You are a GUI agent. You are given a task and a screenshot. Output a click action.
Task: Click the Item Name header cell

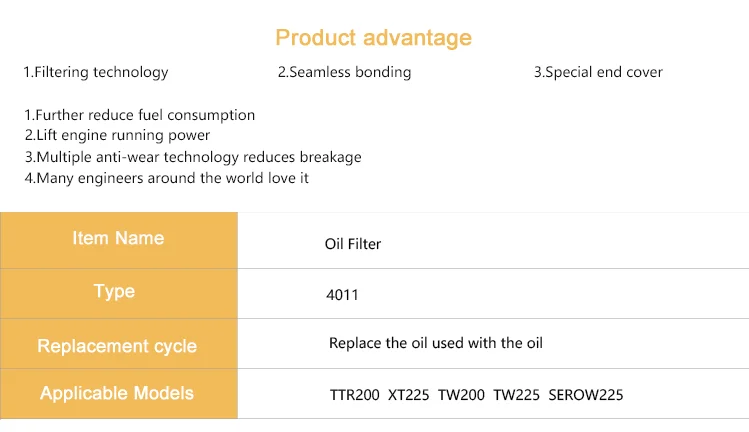(x=119, y=240)
